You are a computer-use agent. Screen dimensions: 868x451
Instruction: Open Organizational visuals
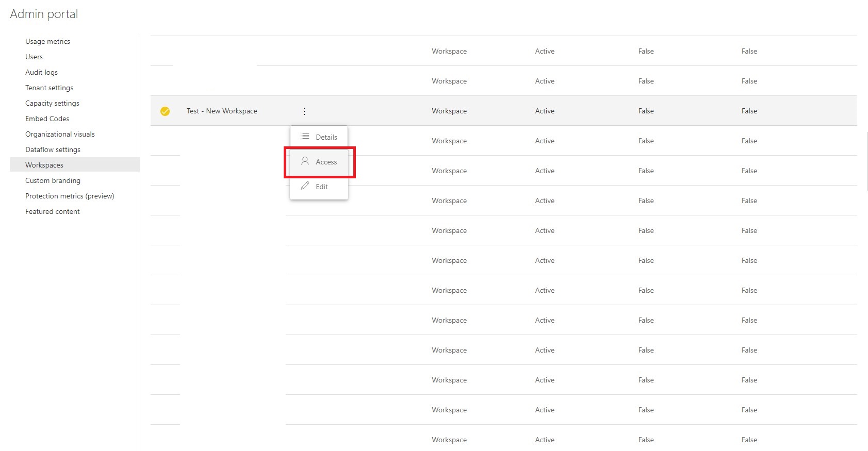[x=60, y=134]
